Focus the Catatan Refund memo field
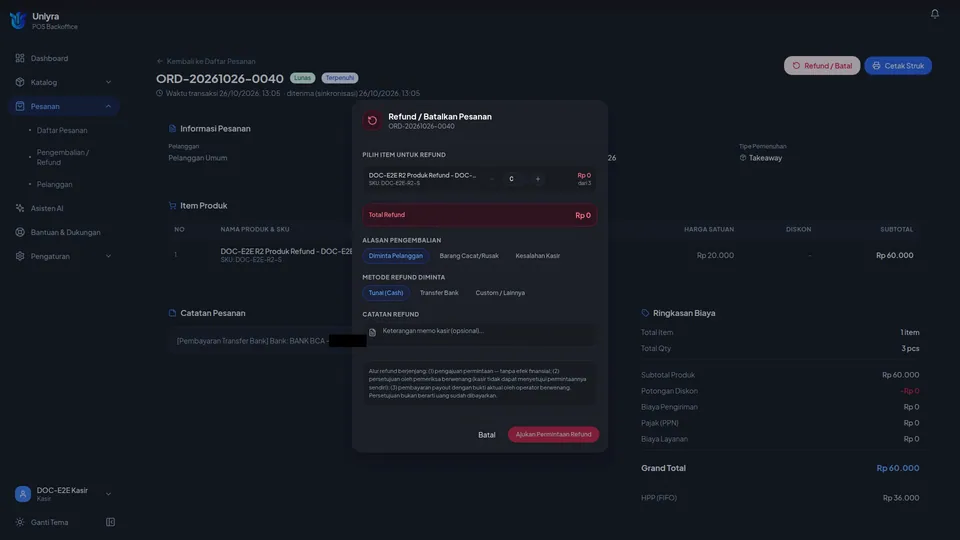This screenshot has width=960, height=540. tap(479, 334)
